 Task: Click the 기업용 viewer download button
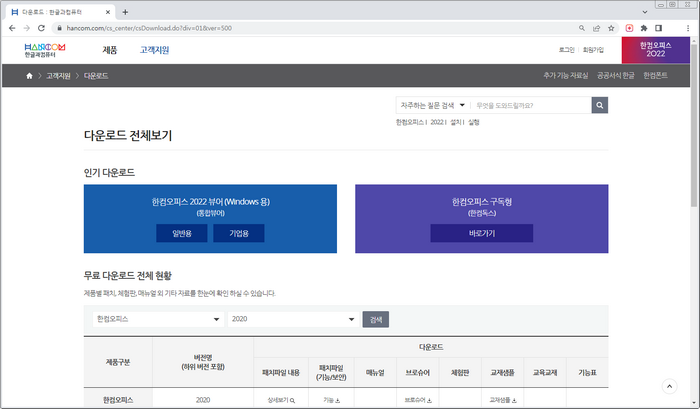pos(239,233)
